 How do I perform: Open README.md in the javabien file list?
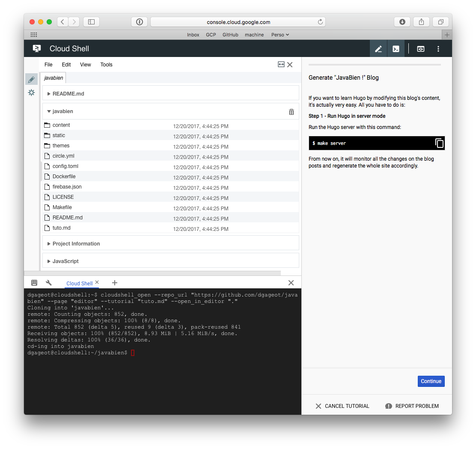pos(171,218)
